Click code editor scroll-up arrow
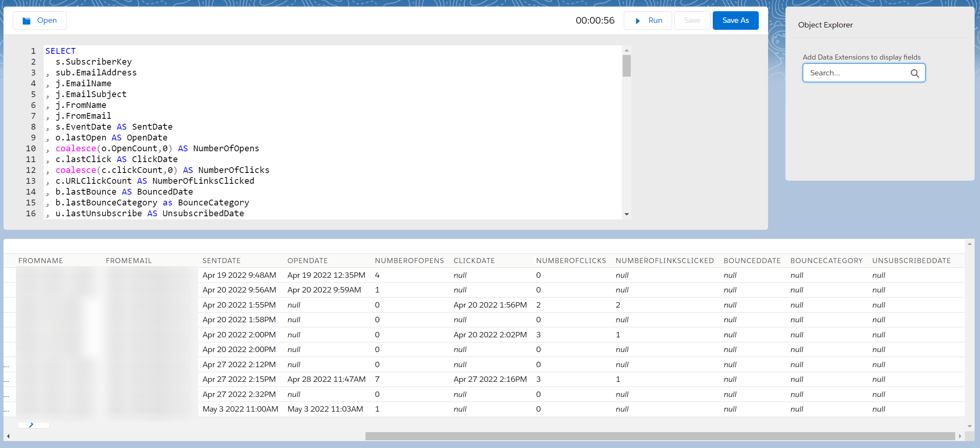The image size is (980, 448). coord(627,50)
